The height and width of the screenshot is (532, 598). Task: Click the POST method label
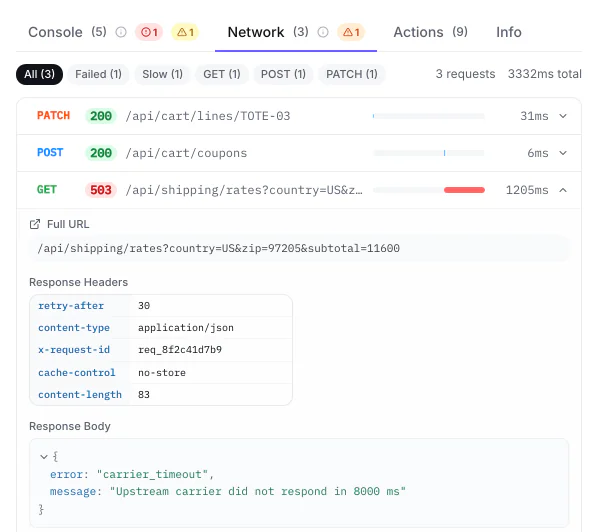tap(50, 153)
